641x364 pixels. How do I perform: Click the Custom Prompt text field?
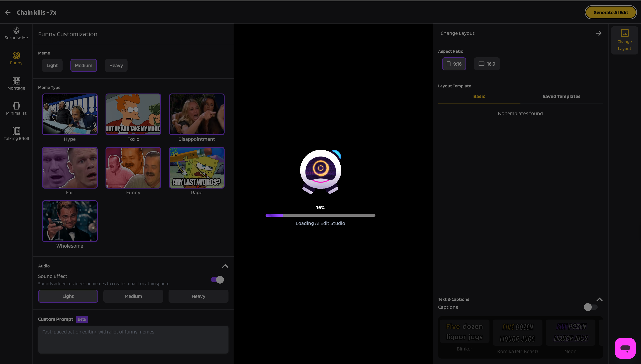(x=133, y=340)
